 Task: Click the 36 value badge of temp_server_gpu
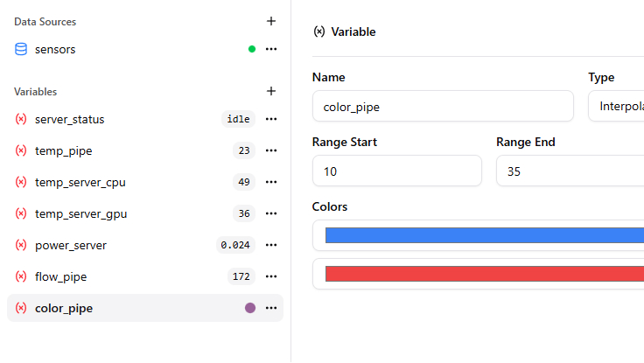point(244,213)
